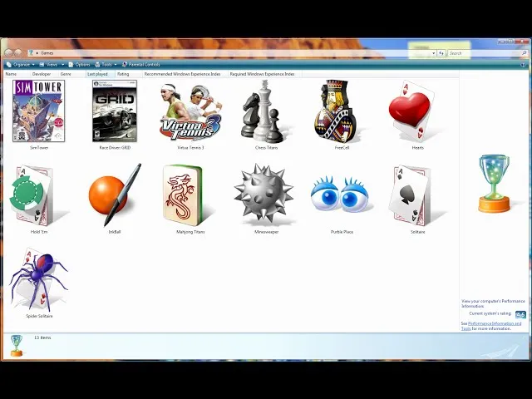Select the SimTower label text

[x=39, y=148]
